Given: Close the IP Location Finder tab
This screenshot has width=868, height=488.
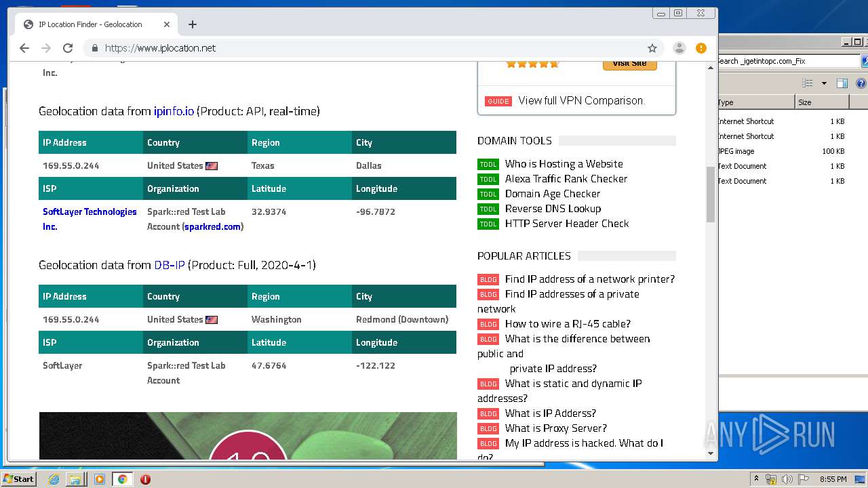Looking at the screenshot, I should point(167,24).
